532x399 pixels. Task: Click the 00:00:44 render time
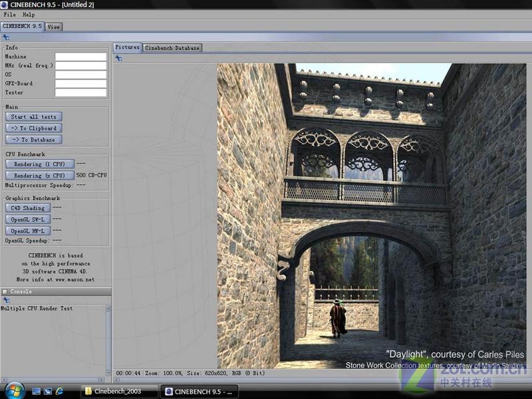click(128, 373)
